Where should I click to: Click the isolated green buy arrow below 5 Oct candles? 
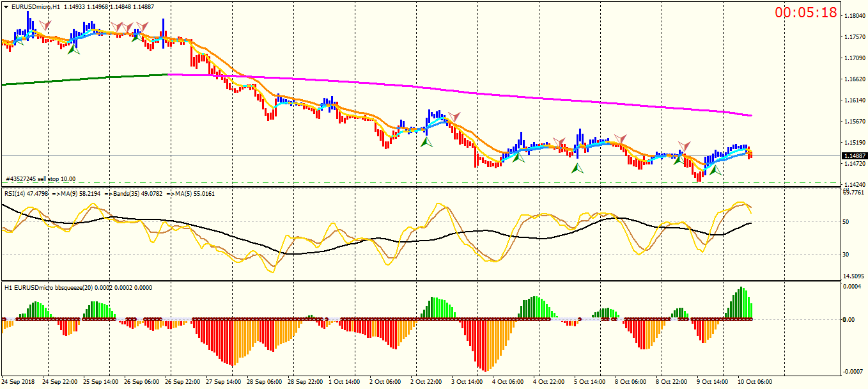click(x=577, y=168)
